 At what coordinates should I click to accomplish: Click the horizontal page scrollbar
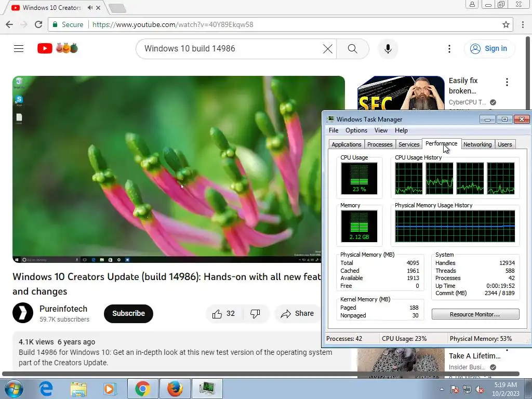click(x=261, y=374)
